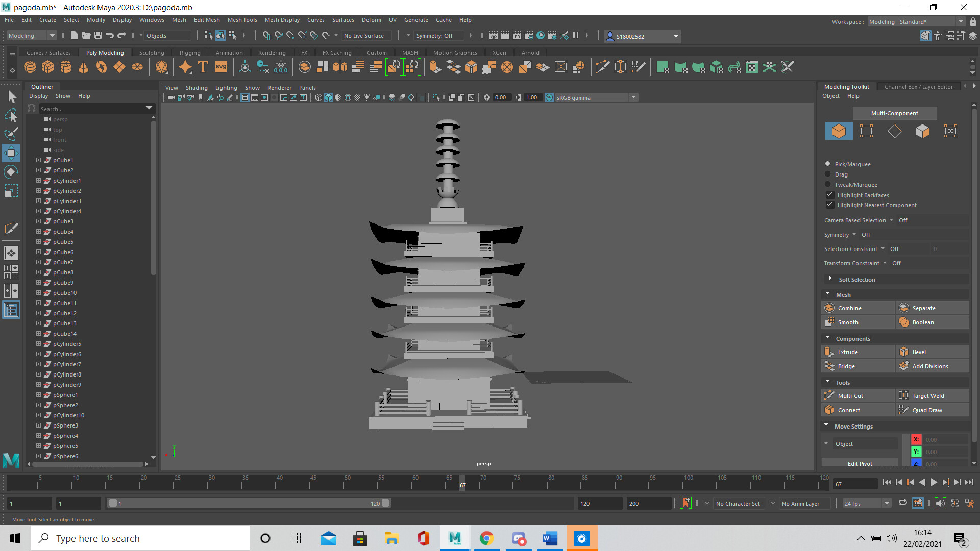Image resolution: width=980 pixels, height=551 pixels.
Task: Switch to the Sculpting shelf tab
Action: pyautogui.click(x=152, y=52)
